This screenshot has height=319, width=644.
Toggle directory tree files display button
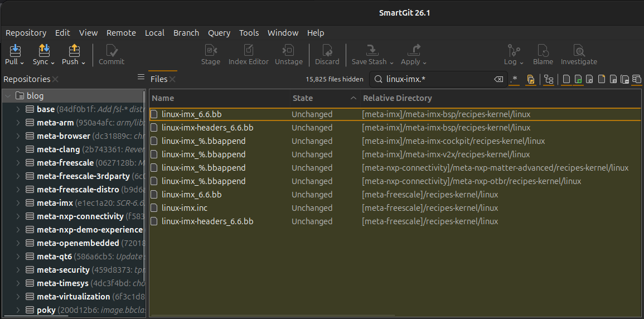pos(548,79)
